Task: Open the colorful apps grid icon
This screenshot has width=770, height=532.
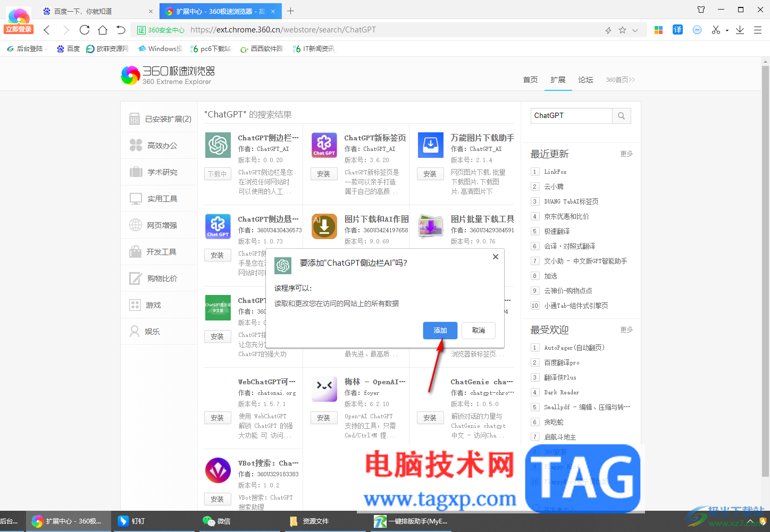Action: click(x=658, y=30)
